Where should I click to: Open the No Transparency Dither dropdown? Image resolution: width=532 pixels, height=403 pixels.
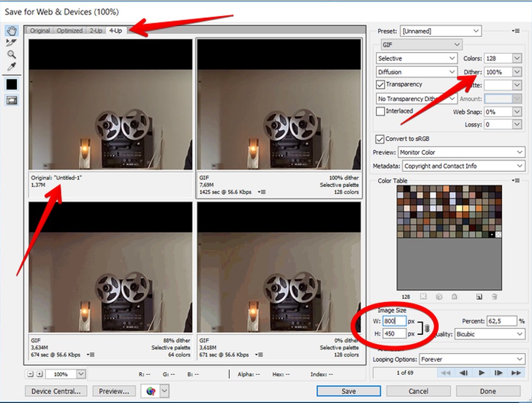pos(416,98)
